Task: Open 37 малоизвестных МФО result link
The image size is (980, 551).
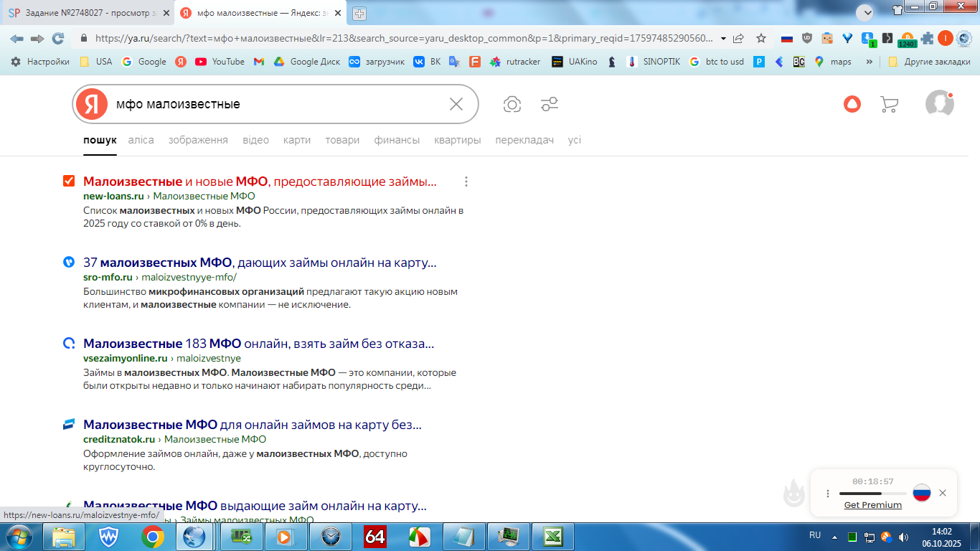Action: pyautogui.click(x=260, y=263)
